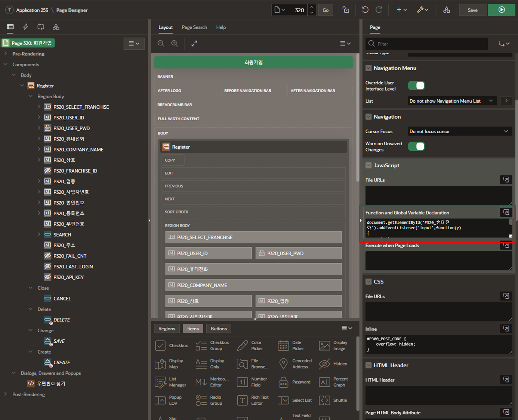Open the property editor go-to-group menu
The image size is (518, 420).
point(504,44)
